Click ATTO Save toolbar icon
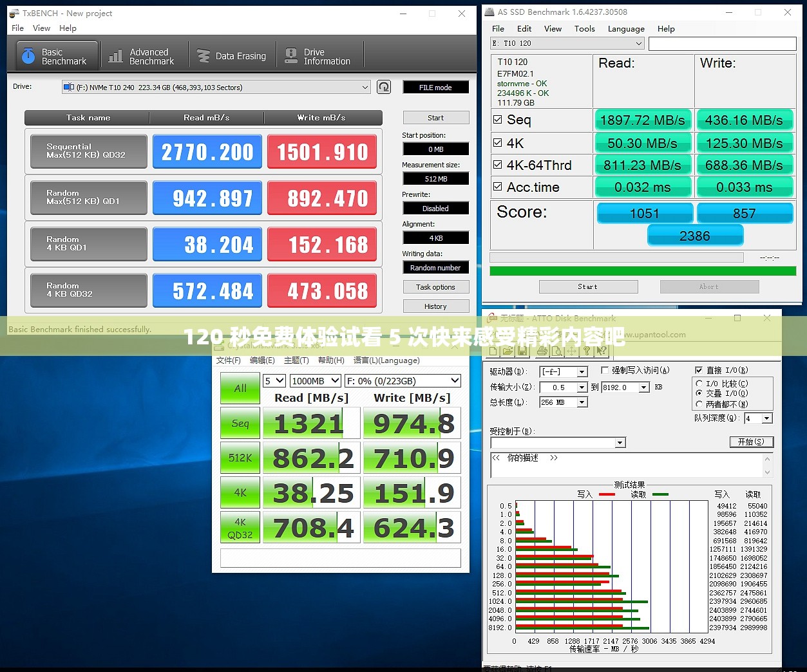Viewport: 807px width, 672px height. tap(522, 351)
